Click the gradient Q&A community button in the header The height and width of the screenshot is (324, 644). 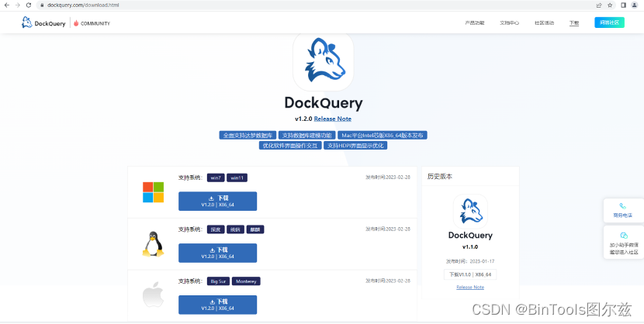click(610, 22)
